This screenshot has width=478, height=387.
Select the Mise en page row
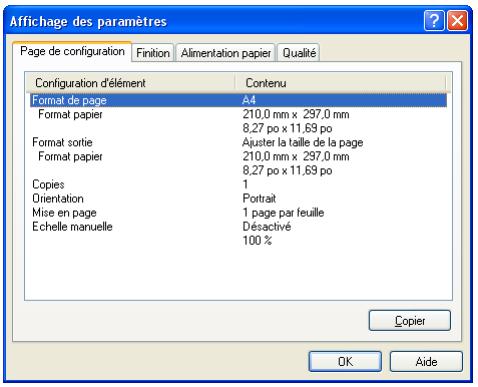click(238, 213)
